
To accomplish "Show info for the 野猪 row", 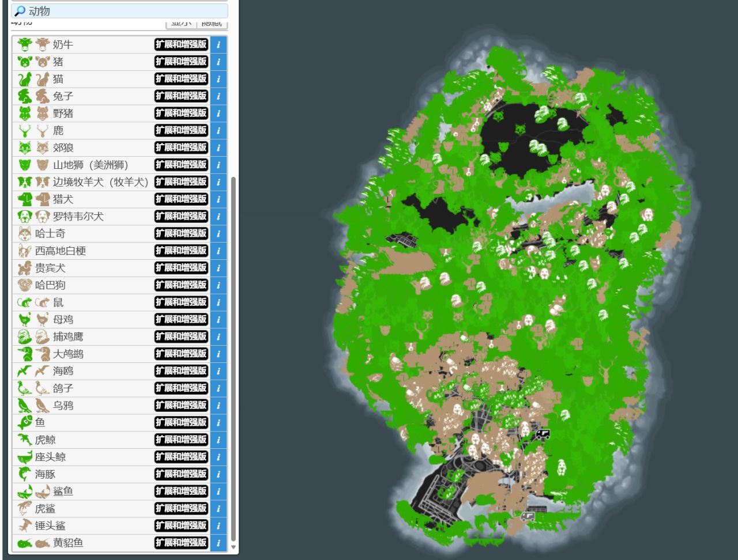I will point(219,113).
